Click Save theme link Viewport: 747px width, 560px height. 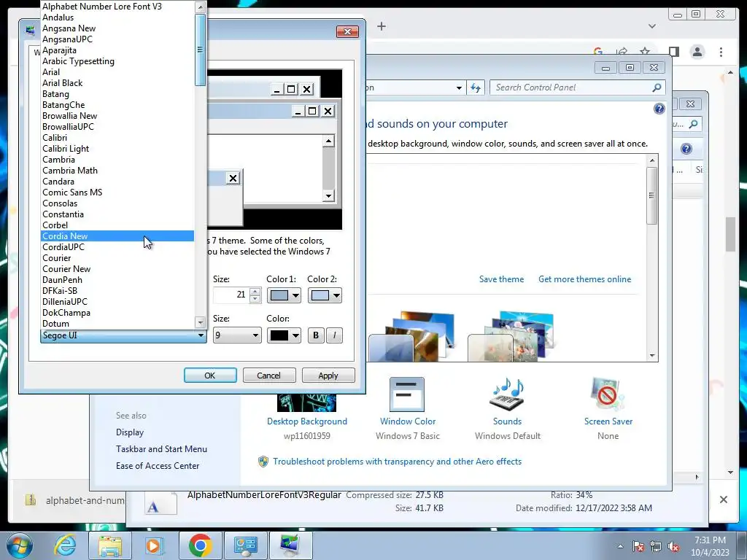point(501,279)
